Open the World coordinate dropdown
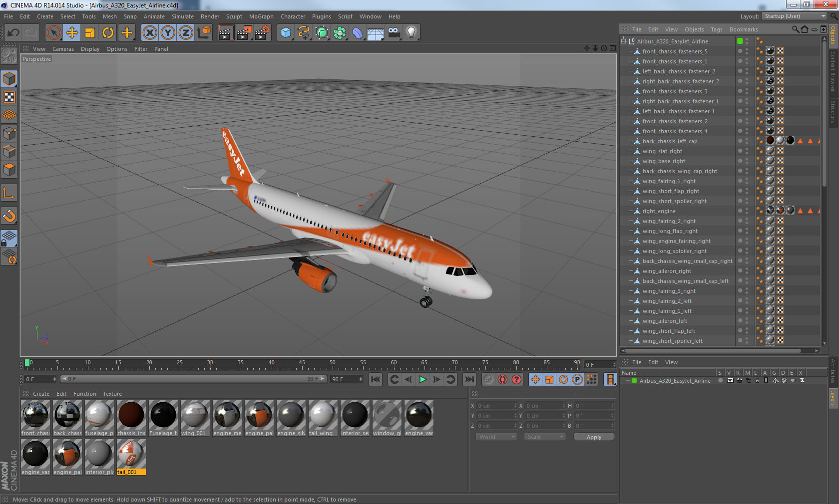The height and width of the screenshot is (504, 839). [496, 437]
